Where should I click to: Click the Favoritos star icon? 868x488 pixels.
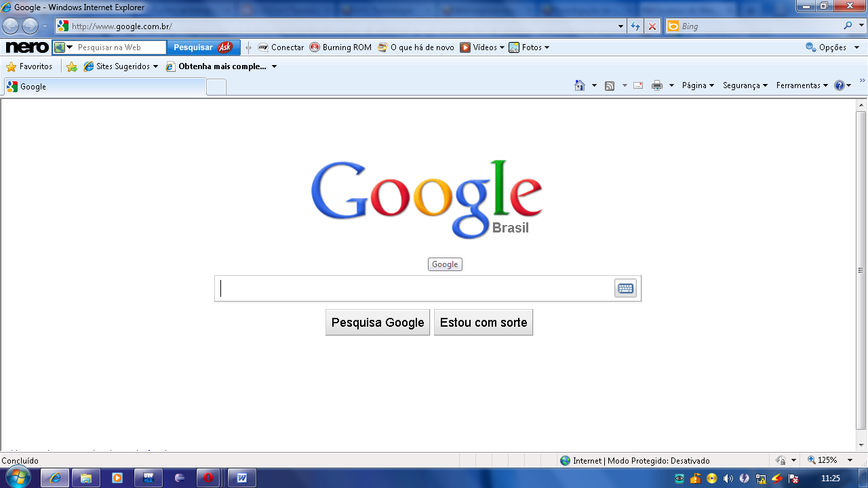pos(14,66)
